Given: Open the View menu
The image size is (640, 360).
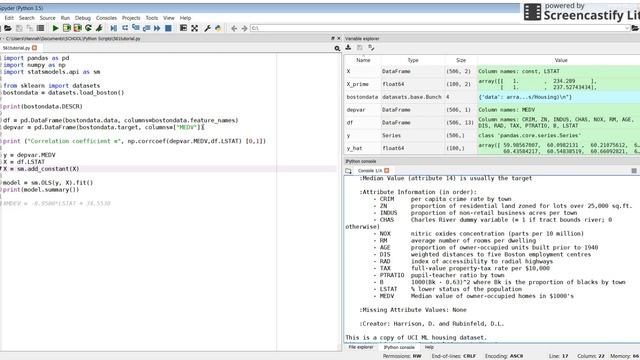Looking at the screenshot, I should [169, 18].
